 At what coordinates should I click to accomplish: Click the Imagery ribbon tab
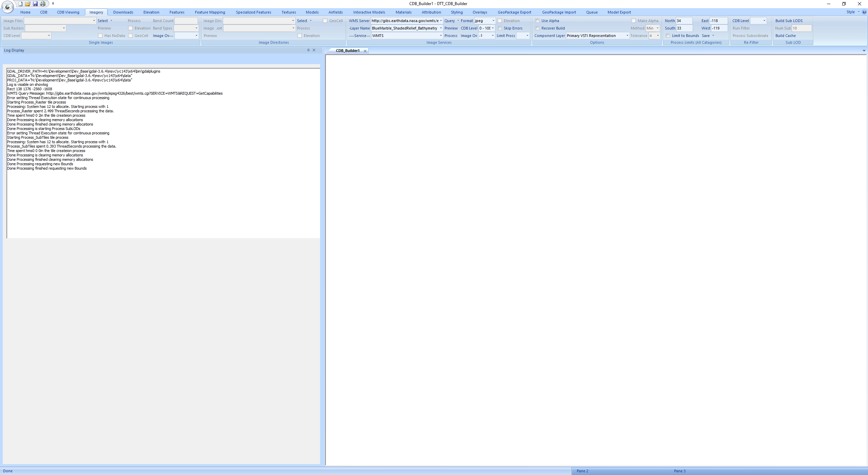(x=95, y=12)
